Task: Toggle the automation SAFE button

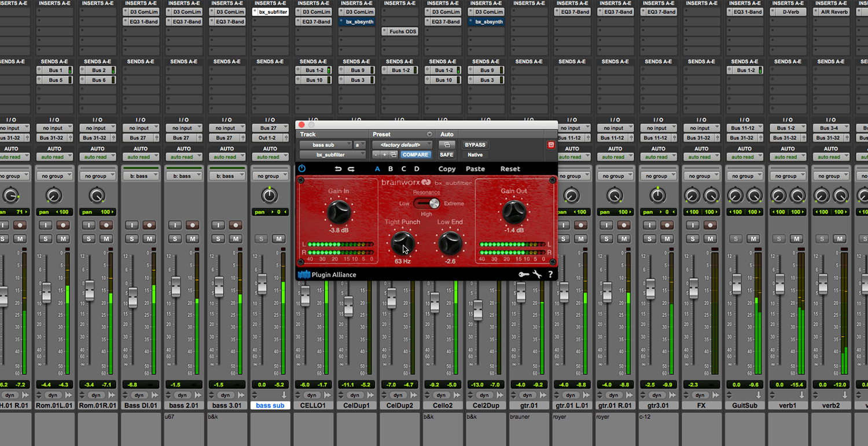Action: (447, 154)
